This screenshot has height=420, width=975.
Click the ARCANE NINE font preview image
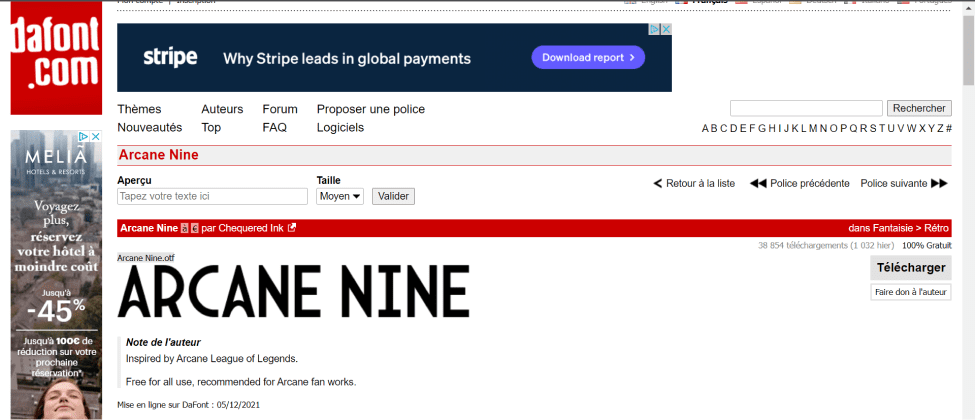tap(293, 292)
